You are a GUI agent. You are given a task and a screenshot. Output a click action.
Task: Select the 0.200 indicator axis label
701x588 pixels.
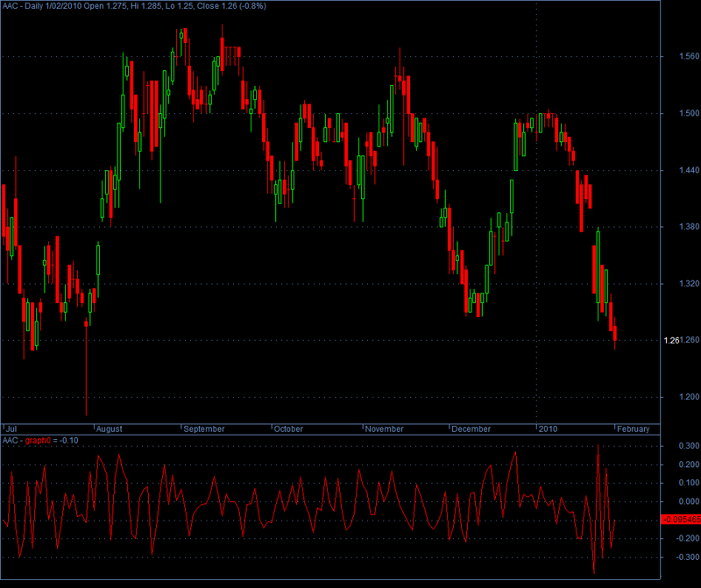[689, 464]
